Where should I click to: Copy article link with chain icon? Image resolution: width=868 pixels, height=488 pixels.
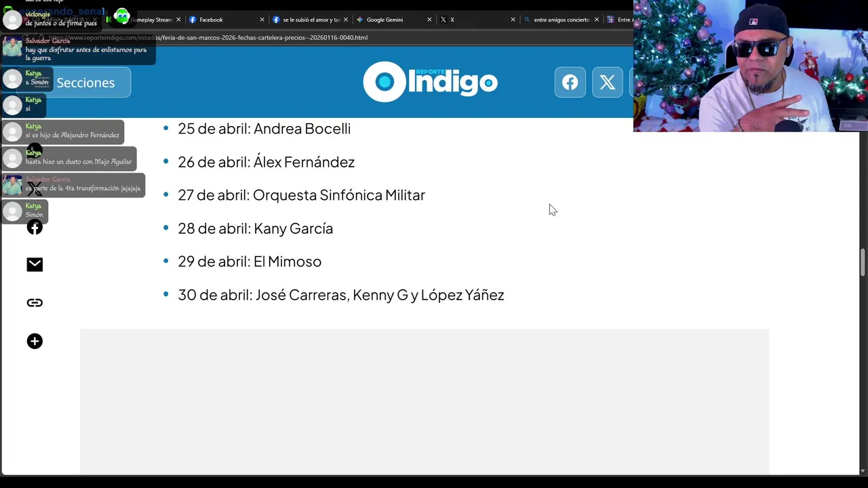[x=35, y=303]
